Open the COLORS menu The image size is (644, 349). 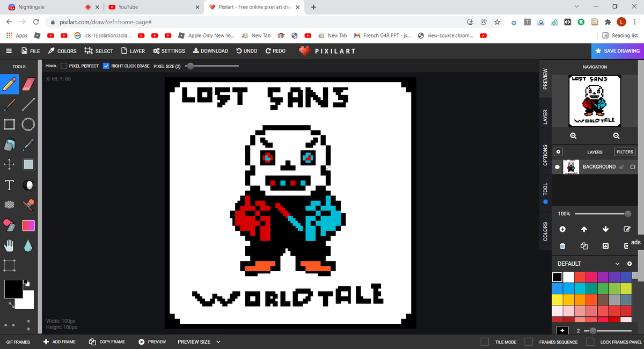[x=62, y=51]
